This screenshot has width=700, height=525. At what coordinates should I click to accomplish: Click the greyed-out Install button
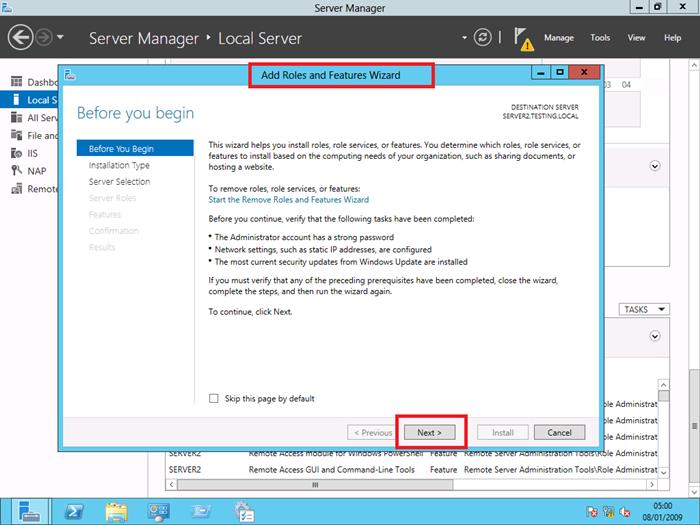(x=503, y=433)
